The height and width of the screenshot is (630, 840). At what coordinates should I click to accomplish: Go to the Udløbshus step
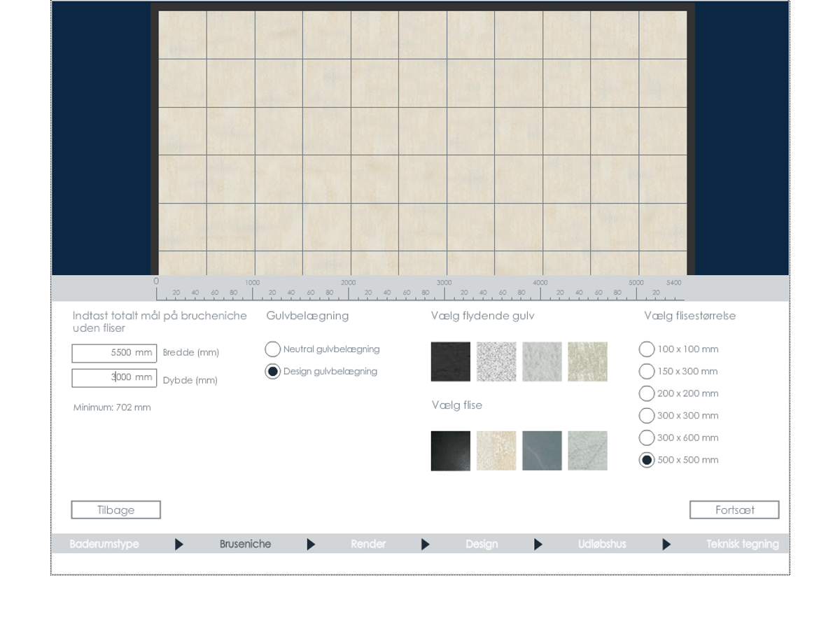(602, 544)
